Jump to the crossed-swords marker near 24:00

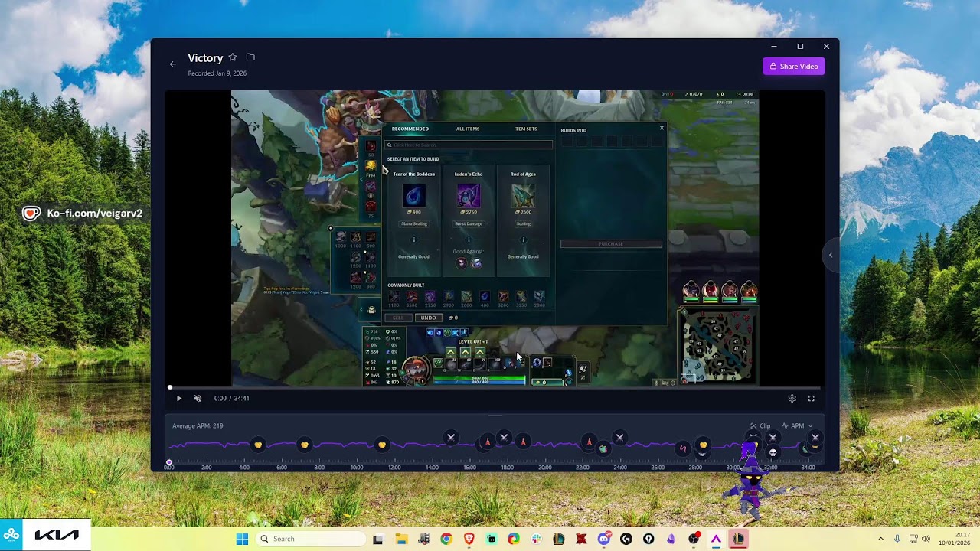620,438
